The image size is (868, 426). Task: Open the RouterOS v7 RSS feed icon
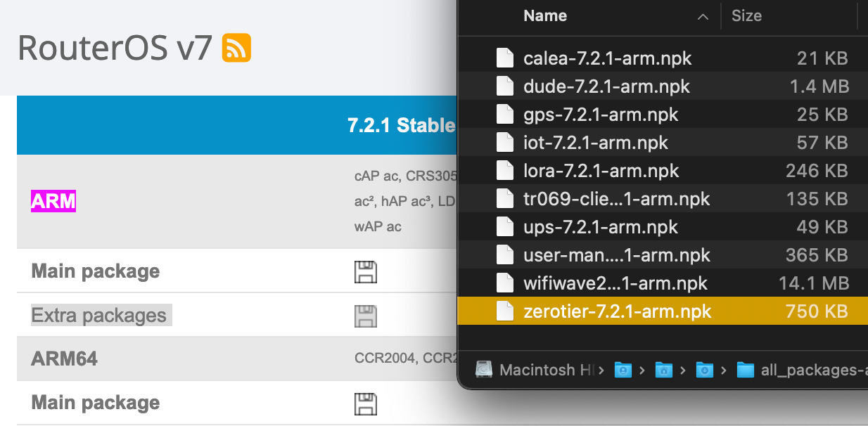coord(236,48)
